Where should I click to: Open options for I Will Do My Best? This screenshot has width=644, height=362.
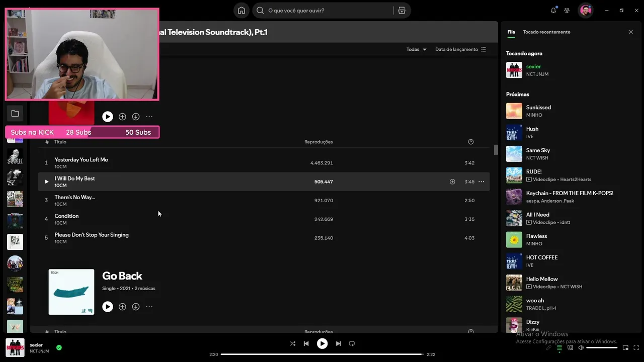click(481, 182)
